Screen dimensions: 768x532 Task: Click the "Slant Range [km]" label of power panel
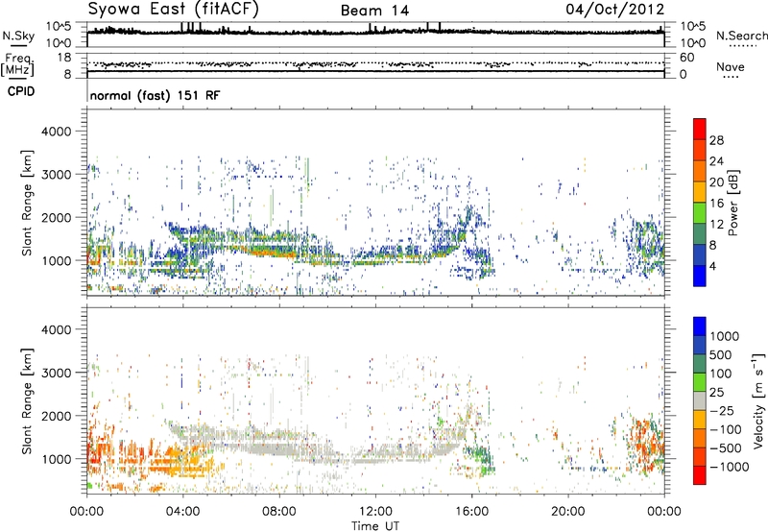coord(27,203)
